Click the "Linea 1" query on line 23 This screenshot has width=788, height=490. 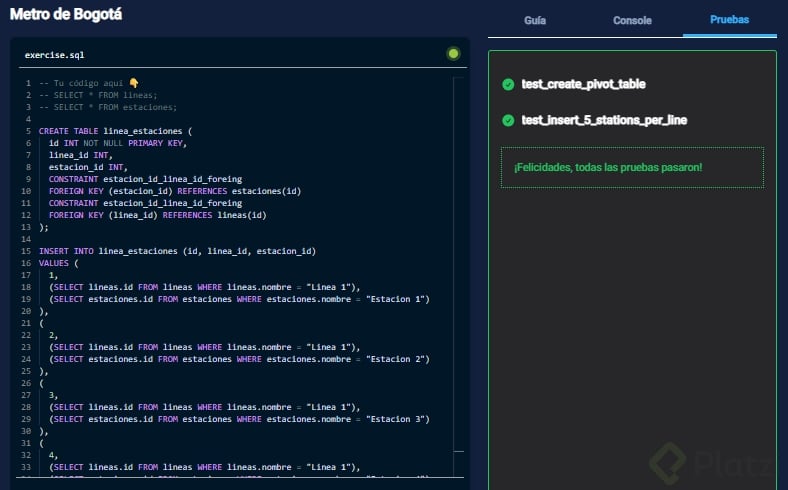205,347
